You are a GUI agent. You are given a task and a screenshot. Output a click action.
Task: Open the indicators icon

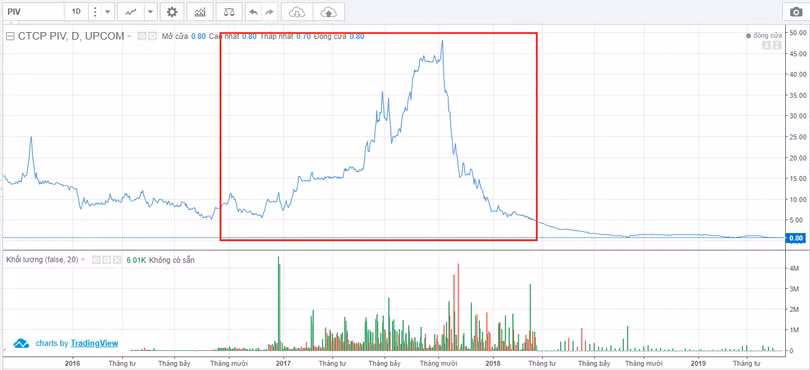point(199,11)
